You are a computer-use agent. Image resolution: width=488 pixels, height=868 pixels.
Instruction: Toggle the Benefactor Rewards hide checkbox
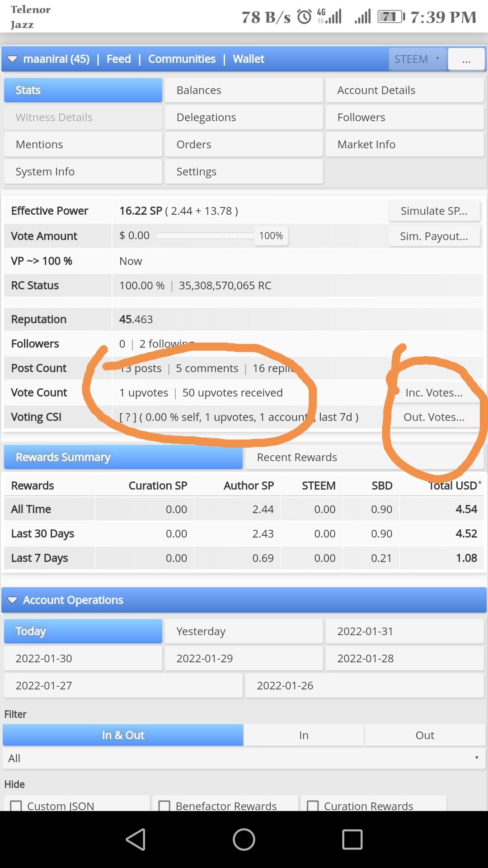click(164, 806)
